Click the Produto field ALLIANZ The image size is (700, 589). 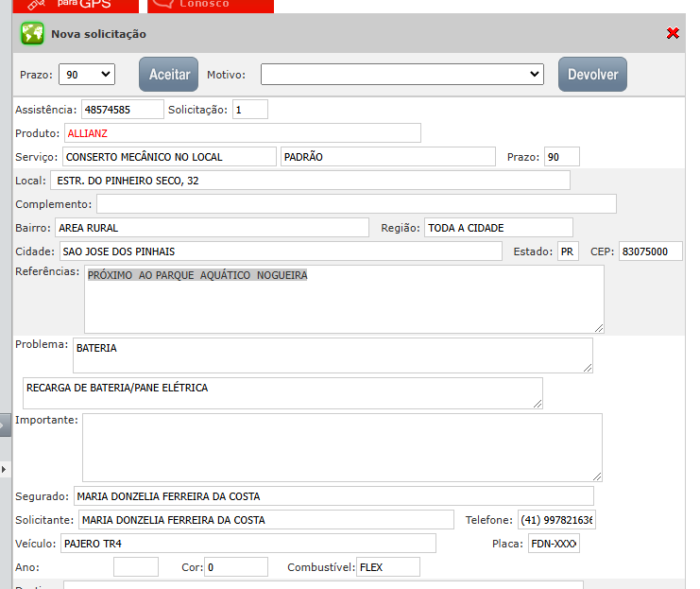point(243,133)
